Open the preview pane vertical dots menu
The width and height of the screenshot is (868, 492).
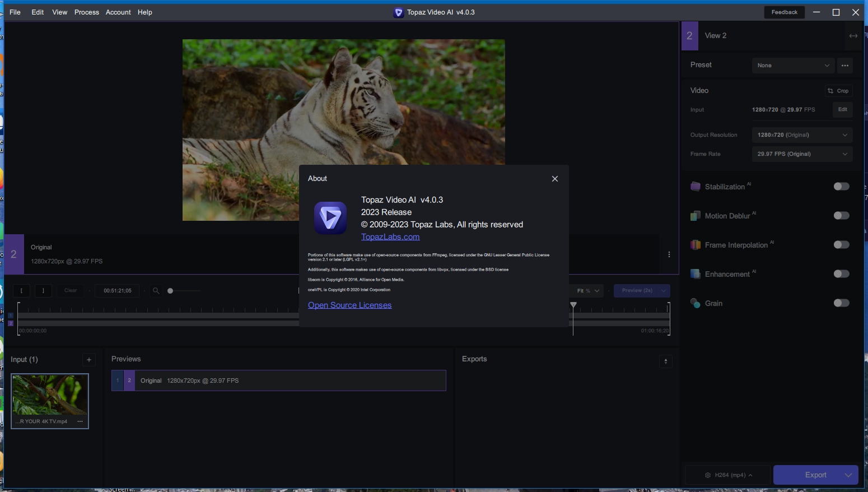pos(669,254)
